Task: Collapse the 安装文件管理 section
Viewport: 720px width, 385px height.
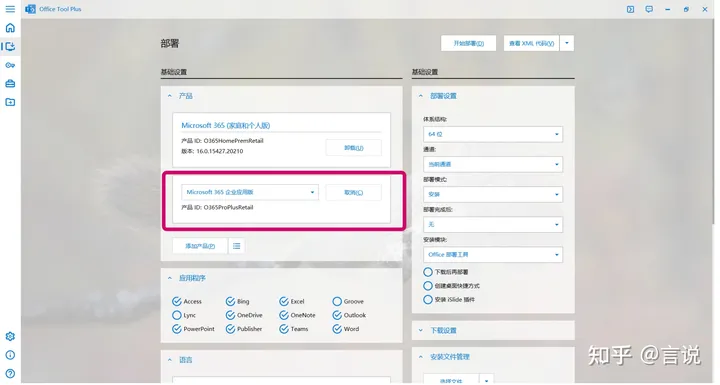Action: point(421,357)
